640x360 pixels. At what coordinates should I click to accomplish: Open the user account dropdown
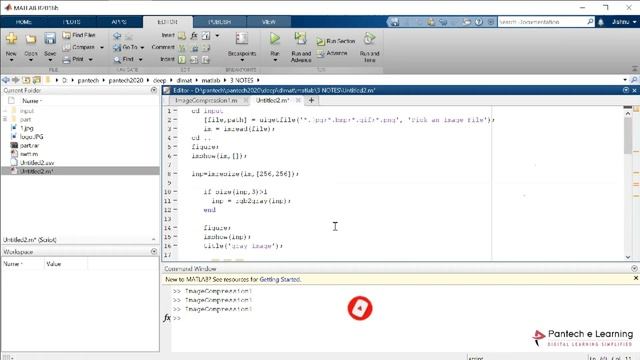tap(624, 22)
